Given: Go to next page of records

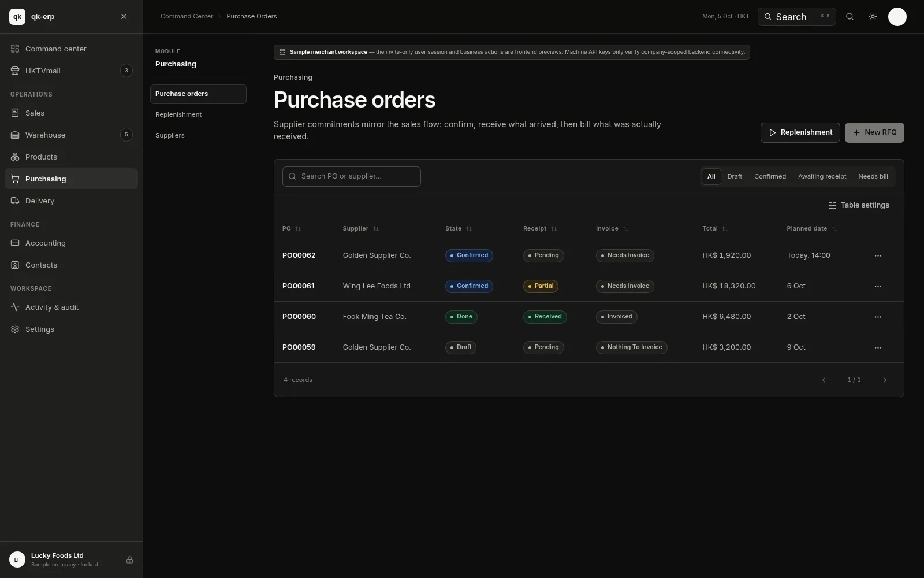Looking at the screenshot, I should pyautogui.click(x=885, y=380).
